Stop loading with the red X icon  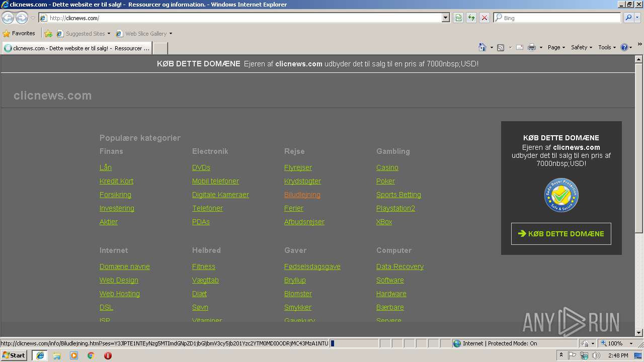pos(485,18)
